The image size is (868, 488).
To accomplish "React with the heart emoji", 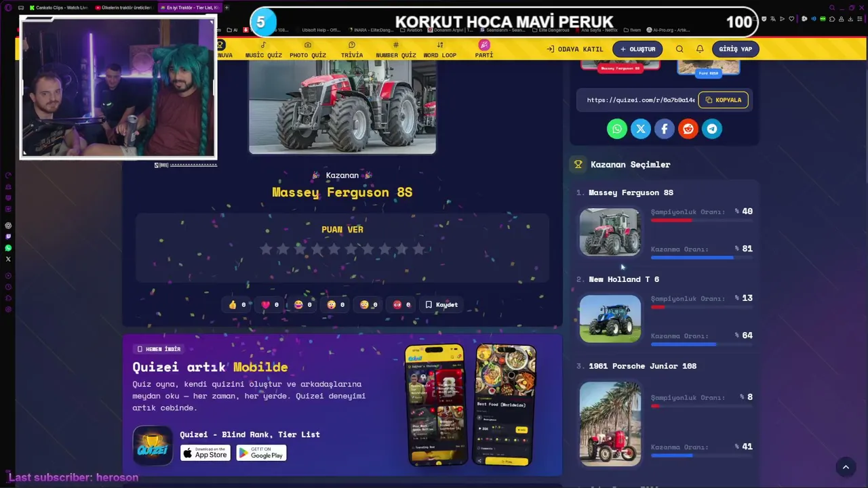I will [270, 305].
